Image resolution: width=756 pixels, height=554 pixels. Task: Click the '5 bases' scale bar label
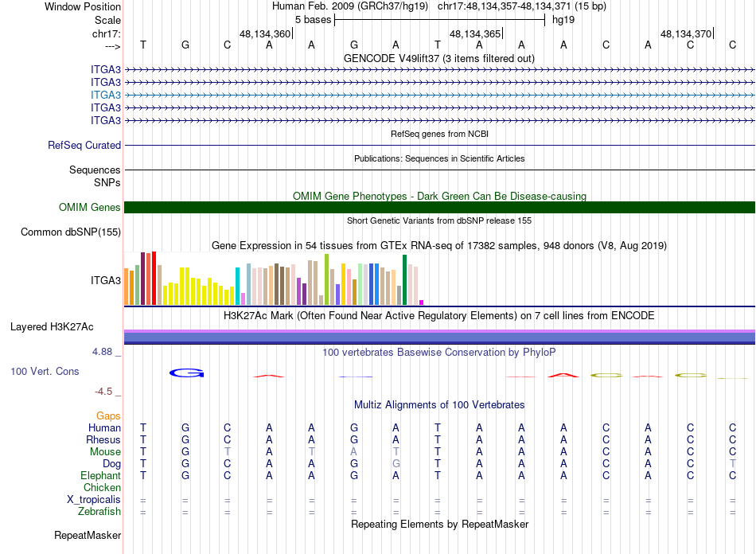(313, 20)
